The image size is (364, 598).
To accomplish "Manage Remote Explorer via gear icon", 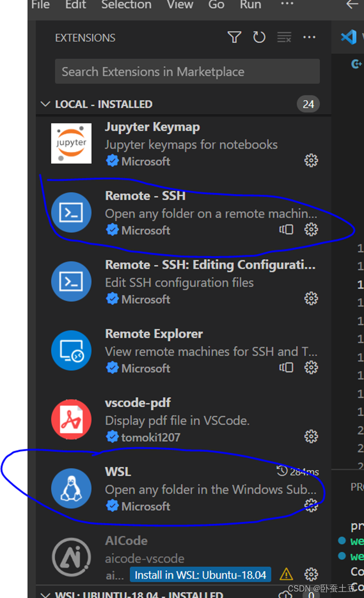I will click(x=311, y=367).
